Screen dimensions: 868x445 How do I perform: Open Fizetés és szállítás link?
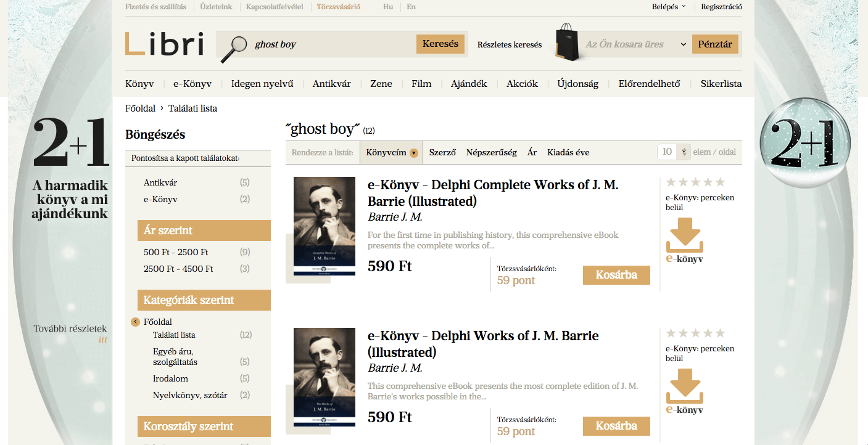(155, 7)
